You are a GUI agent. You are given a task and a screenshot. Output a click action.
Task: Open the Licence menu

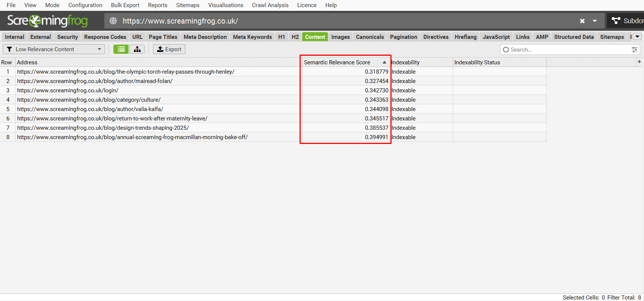click(x=307, y=5)
